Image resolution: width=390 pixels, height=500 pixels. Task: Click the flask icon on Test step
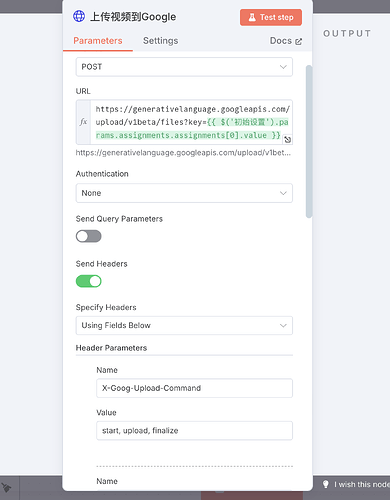point(252,17)
